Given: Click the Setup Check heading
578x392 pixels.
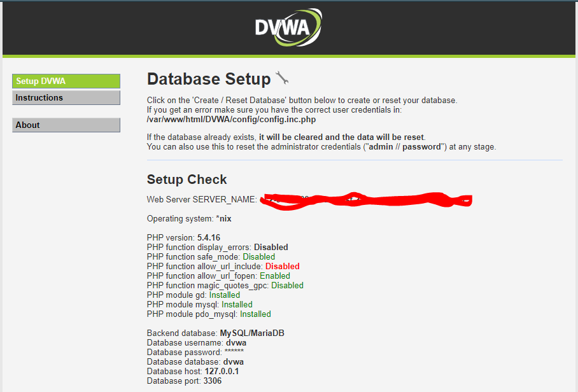Looking at the screenshot, I should [187, 179].
